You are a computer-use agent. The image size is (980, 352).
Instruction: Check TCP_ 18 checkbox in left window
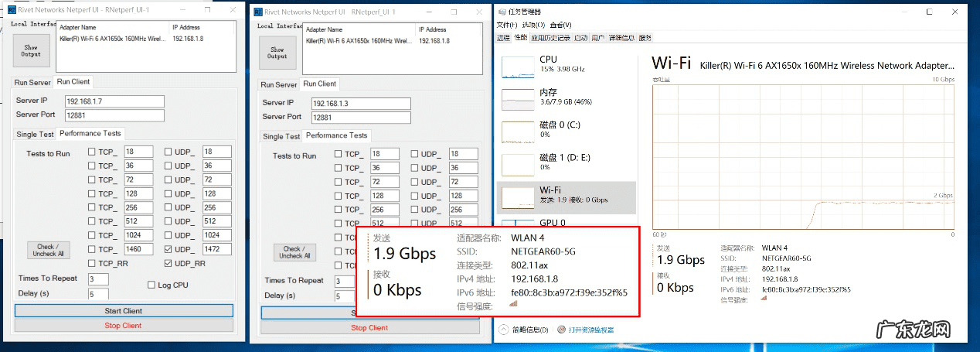click(92, 152)
